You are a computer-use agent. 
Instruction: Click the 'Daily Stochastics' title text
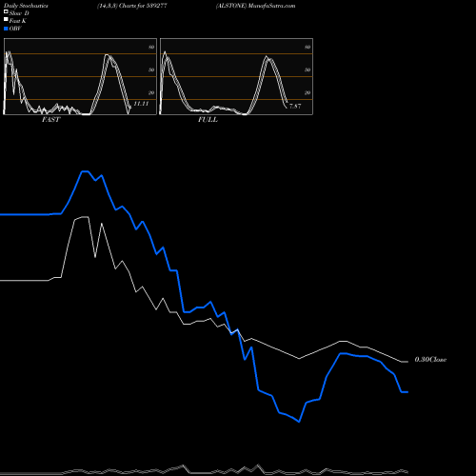(26, 6)
